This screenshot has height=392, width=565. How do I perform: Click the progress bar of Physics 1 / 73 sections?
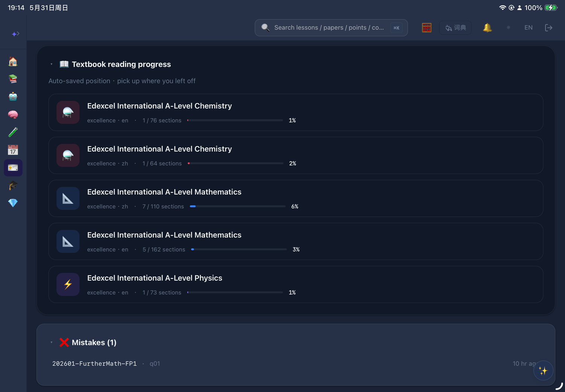click(235, 292)
